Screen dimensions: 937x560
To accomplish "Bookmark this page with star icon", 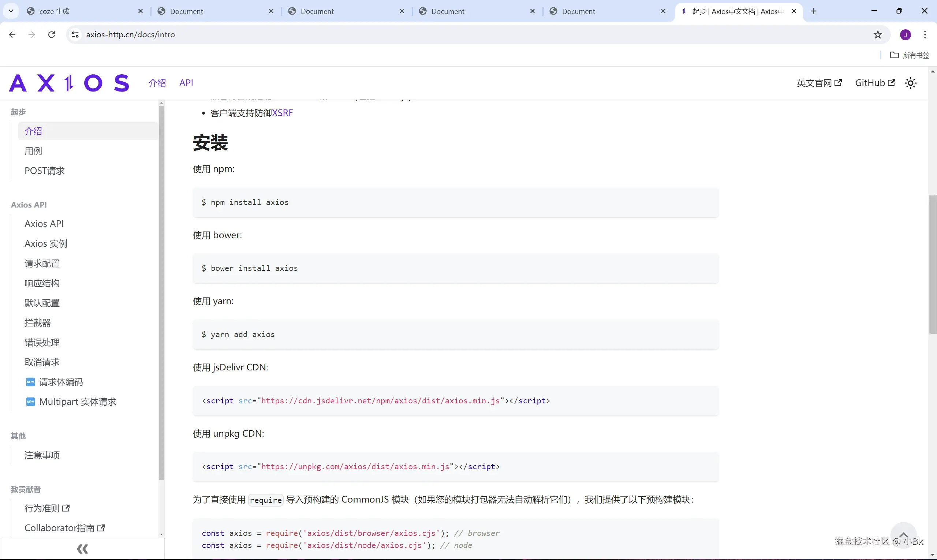I will coord(878,35).
